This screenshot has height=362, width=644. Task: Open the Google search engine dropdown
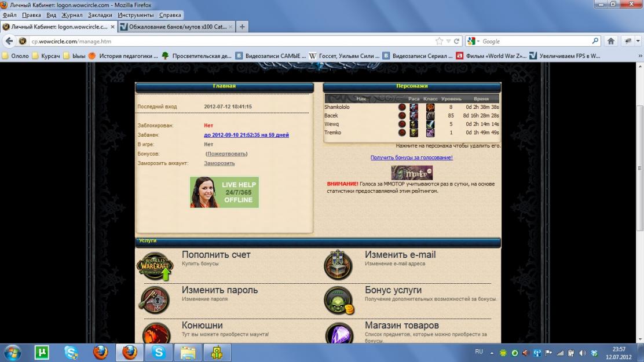pos(475,42)
